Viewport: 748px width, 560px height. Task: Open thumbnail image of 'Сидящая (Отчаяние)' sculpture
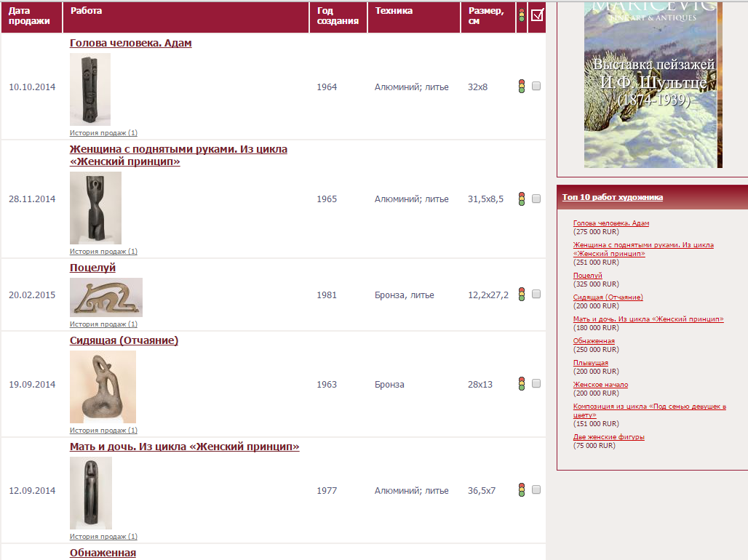[103, 387]
